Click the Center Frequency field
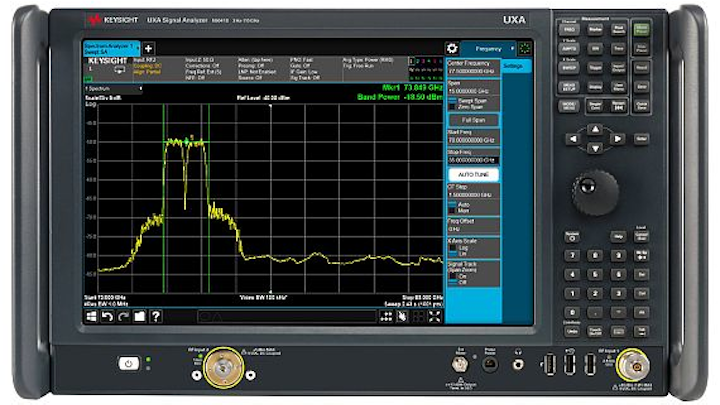Image resolution: width=720 pixels, height=405 pixels. click(473, 68)
